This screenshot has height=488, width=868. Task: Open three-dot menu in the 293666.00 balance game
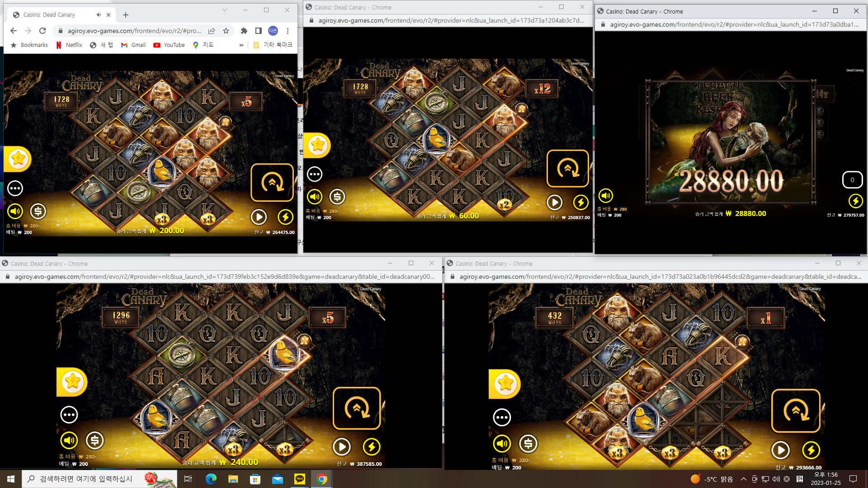pyautogui.click(x=502, y=418)
